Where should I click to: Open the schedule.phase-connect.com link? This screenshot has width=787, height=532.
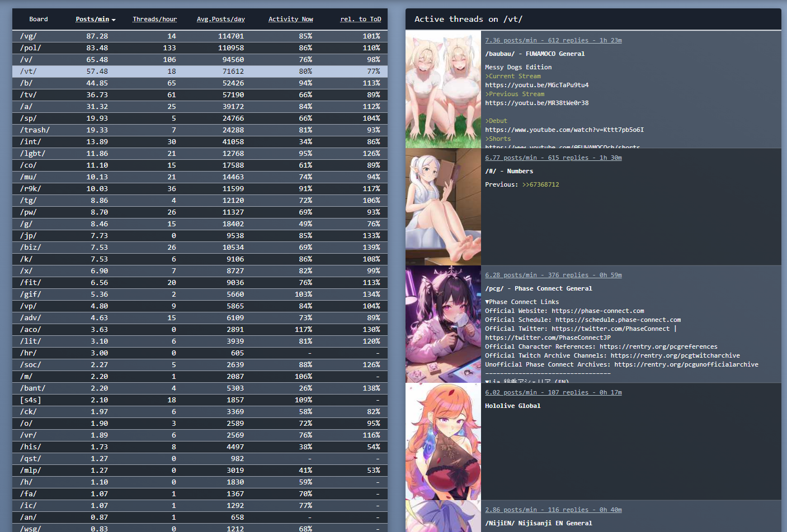point(618,320)
